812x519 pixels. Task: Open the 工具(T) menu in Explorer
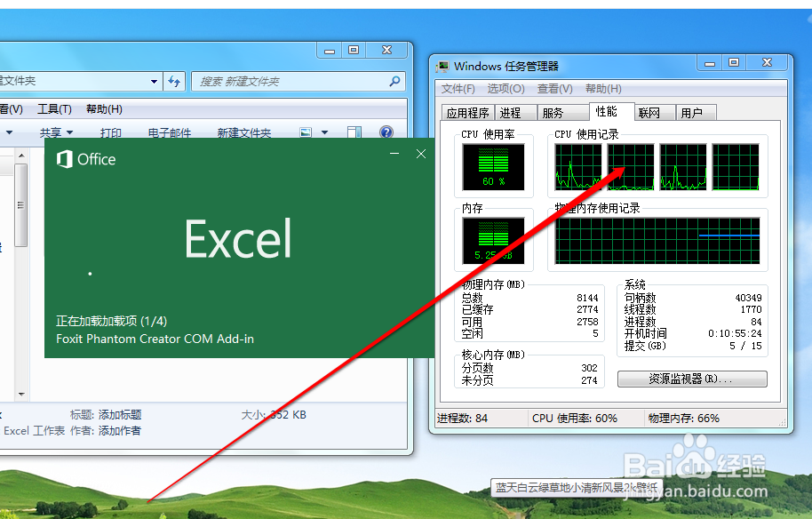(54, 109)
